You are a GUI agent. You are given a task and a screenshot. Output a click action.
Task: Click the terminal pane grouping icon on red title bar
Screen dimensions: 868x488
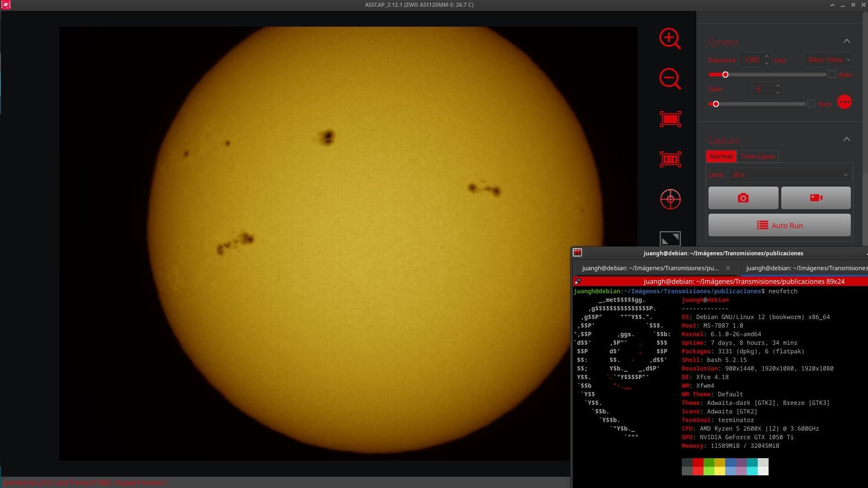coord(577,281)
